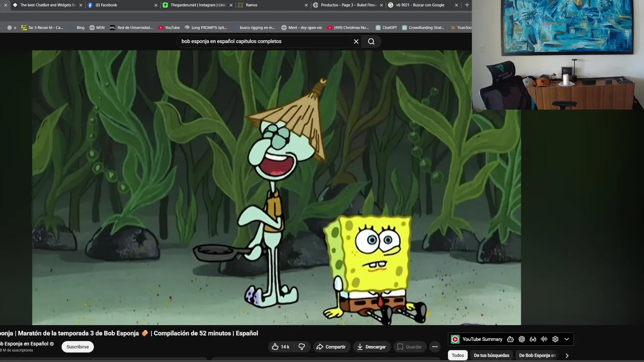Open the Meet dxy-qjwa-oic bookmark
This screenshot has width=644, height=362.
coord(302,28)
